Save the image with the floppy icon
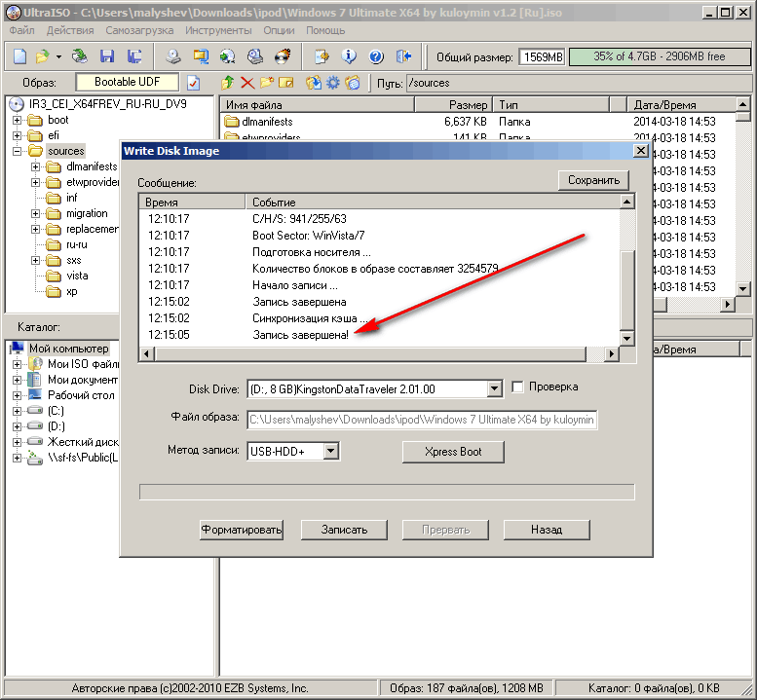Image resolution: width=757 pixels, height=700 pixels. [x=107, y=56]
